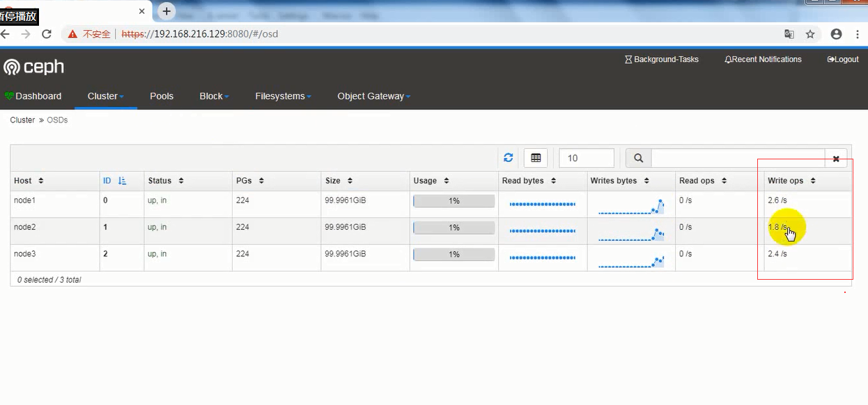Click node1 usage progress bar
The height and width of the screenshot is (405, 868).
(x=454, y=201)
